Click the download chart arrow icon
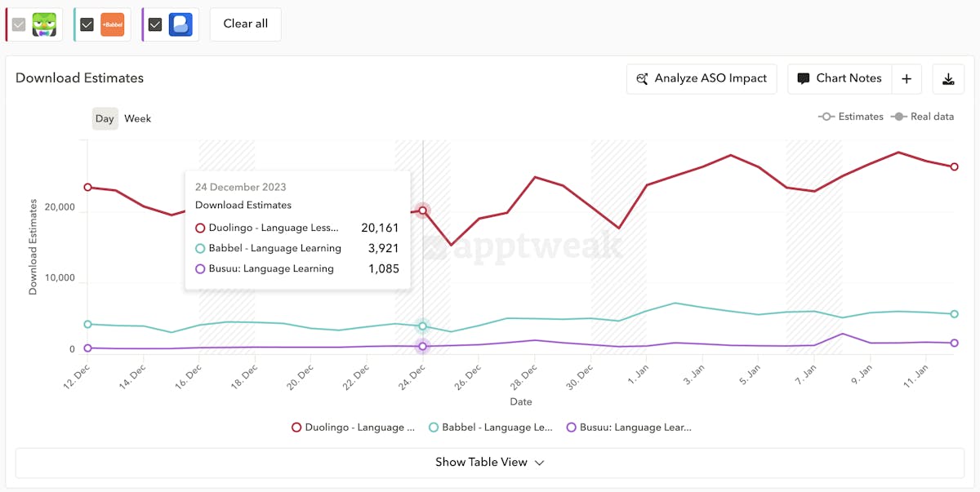Screen dimensions: 980x492 tap(948, 79)
